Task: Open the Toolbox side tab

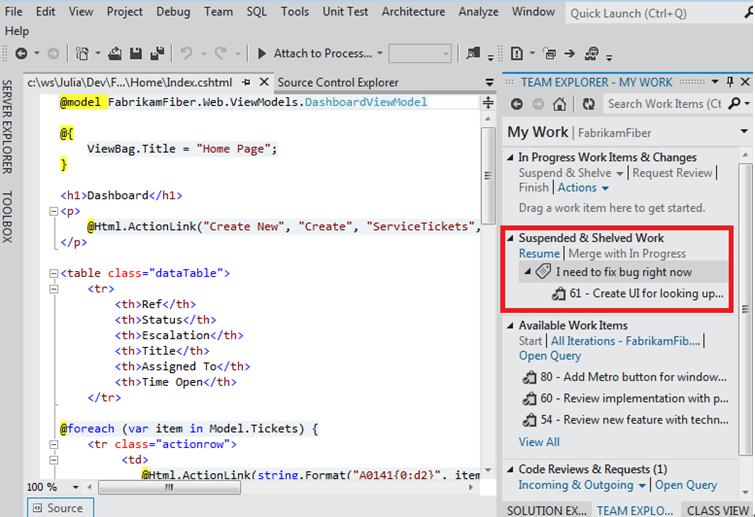Action: click(7, 216)
